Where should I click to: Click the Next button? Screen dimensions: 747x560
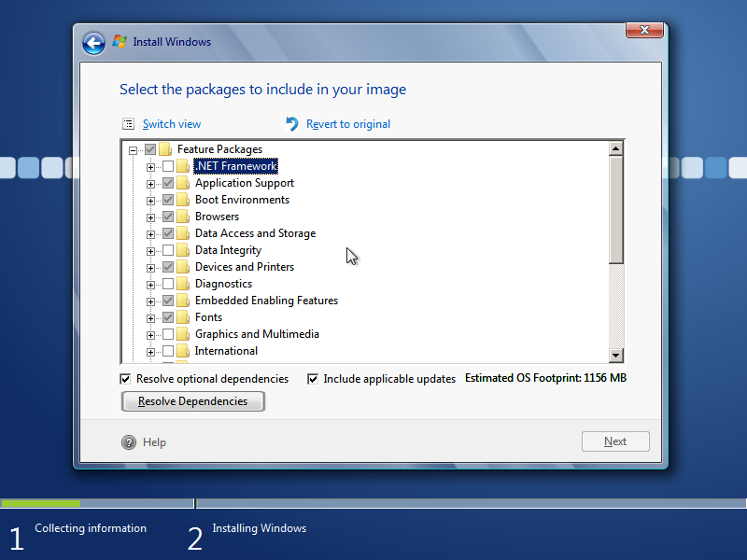615,441
